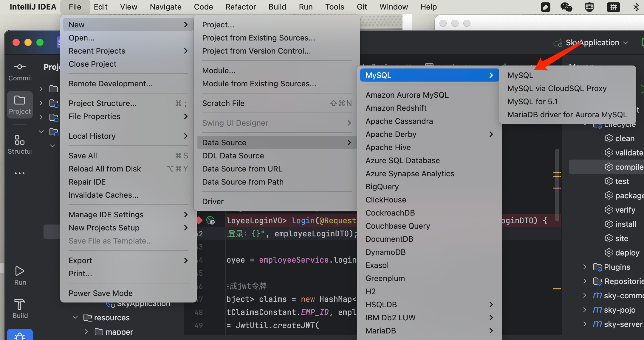Select HSQLDB data source
The image size is (644, 340).
[429, 305]
